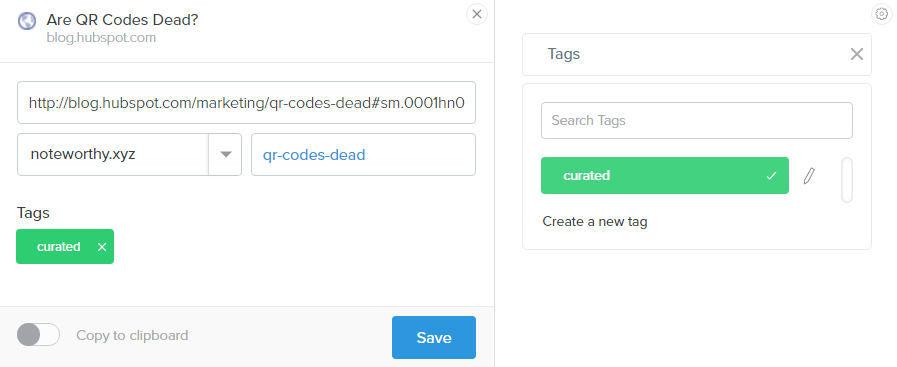Viewport: 897px width, 367px height.
Task: Click the Tags label above the curated chip
Action: 33,213
